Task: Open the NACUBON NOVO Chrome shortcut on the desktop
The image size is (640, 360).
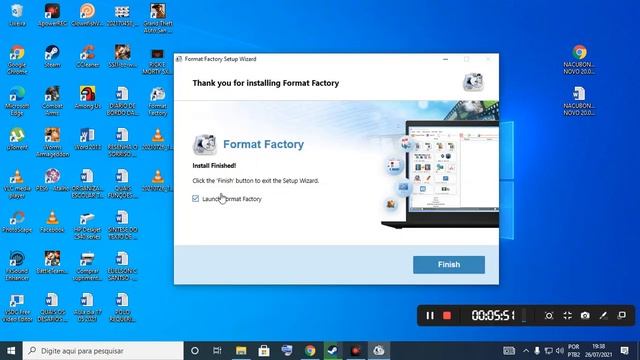Action: tap(579, 60)
